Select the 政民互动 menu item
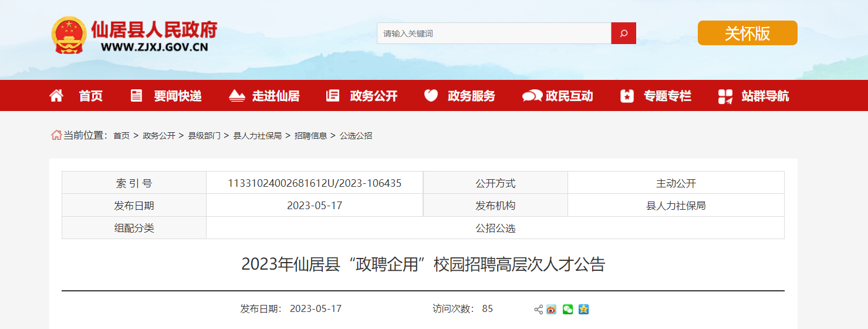Screen dimensions: 868x329 [x=569, y=96]
